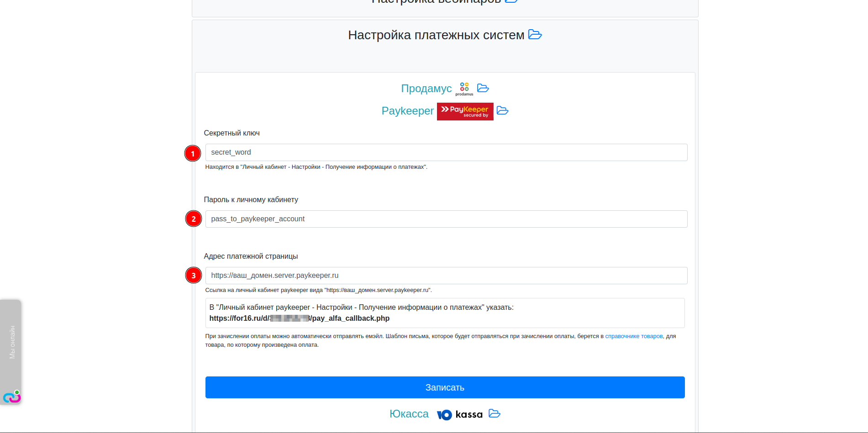
Task: Collapse Paykeeper section via folder icon
Action: click(502, 110)
